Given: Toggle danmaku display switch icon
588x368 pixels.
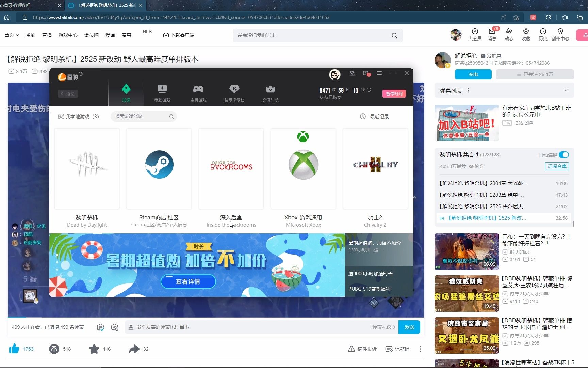Looking at the screenshot, I should [x=100, y=327].
